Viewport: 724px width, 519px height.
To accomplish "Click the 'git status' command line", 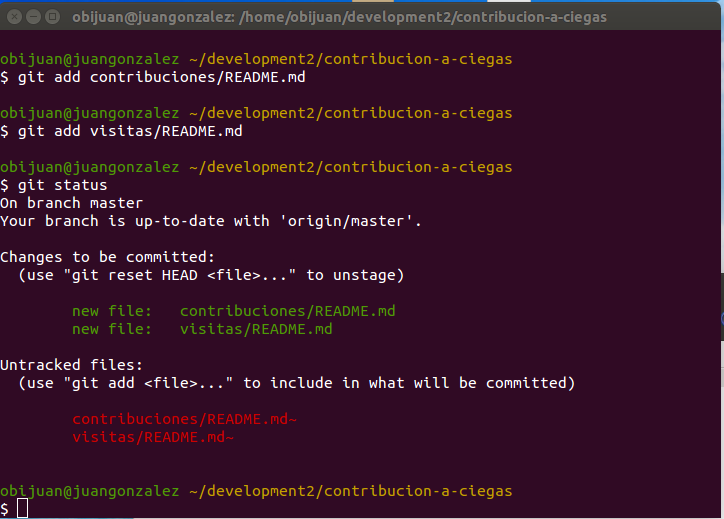I will point(62,185).
